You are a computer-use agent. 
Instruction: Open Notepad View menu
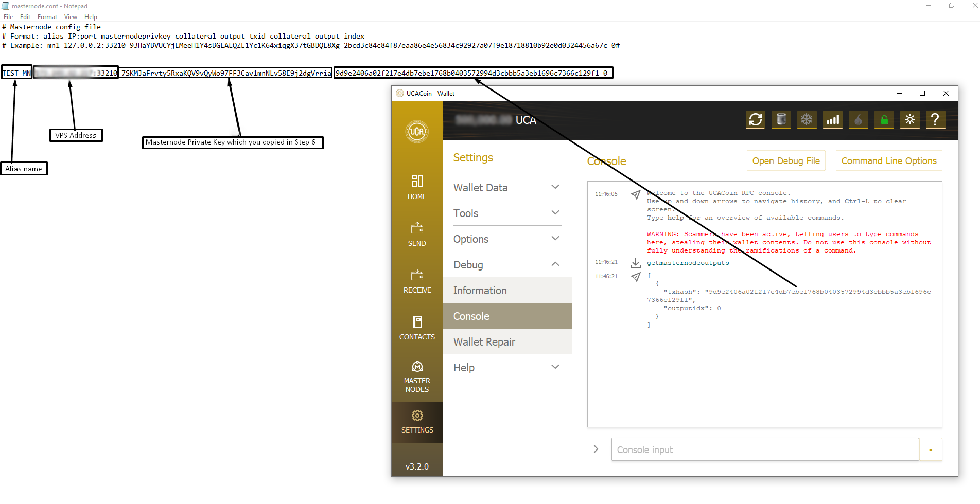pos(71,17)
